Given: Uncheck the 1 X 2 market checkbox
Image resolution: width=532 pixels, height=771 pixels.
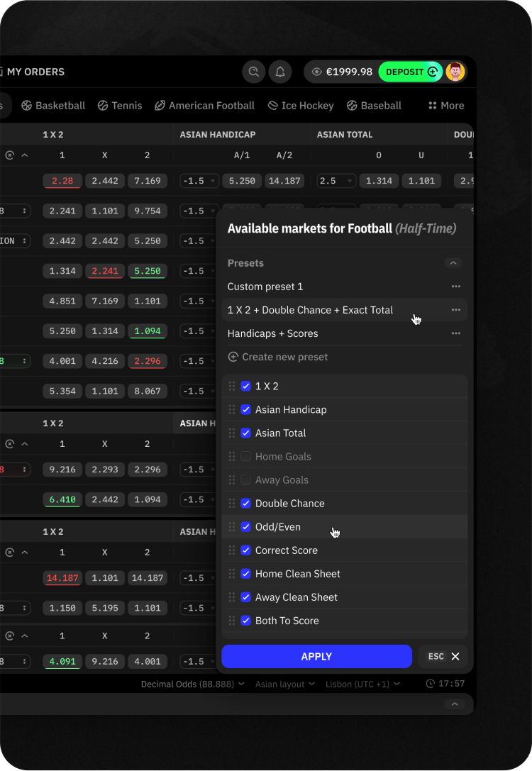Looking at the screenshot, I should coord(245,386).
